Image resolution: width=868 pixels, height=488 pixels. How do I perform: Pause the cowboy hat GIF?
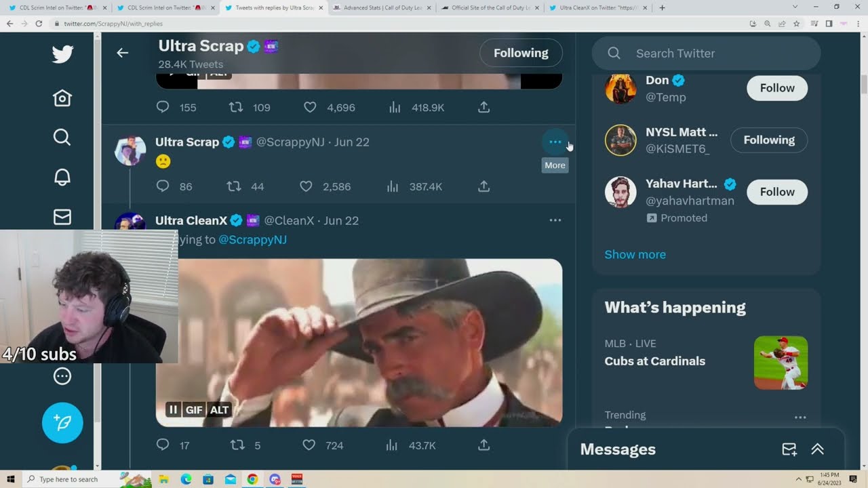tap(173, 409)
